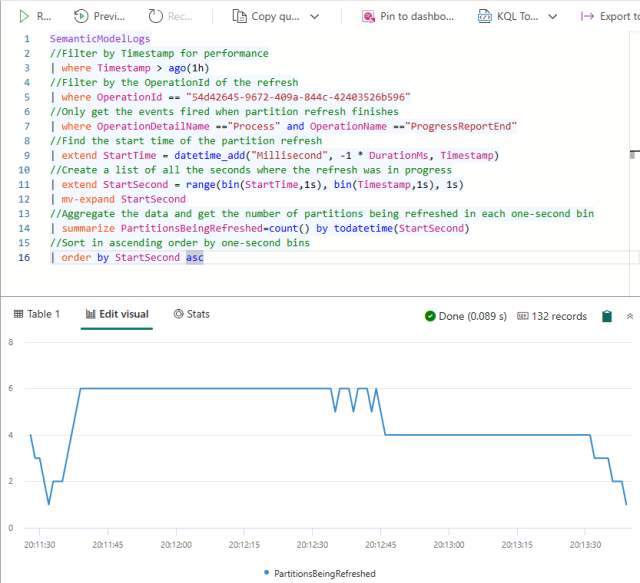Switch to the Table 1 tab
This screenshot has height=583, width=640.
pos(36,314)
